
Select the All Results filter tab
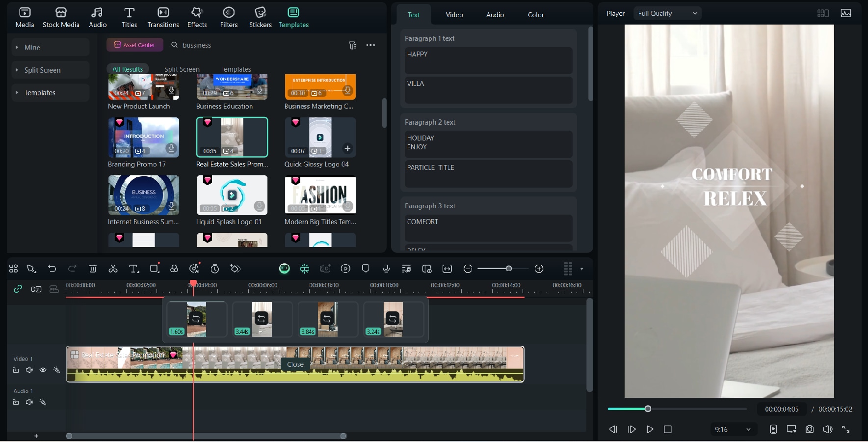(128, 69)
